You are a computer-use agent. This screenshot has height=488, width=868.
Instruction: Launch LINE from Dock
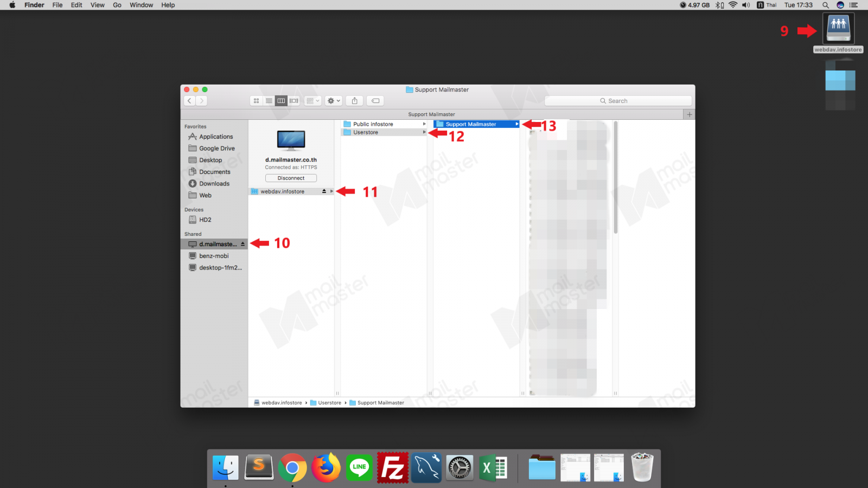(360, 467)
